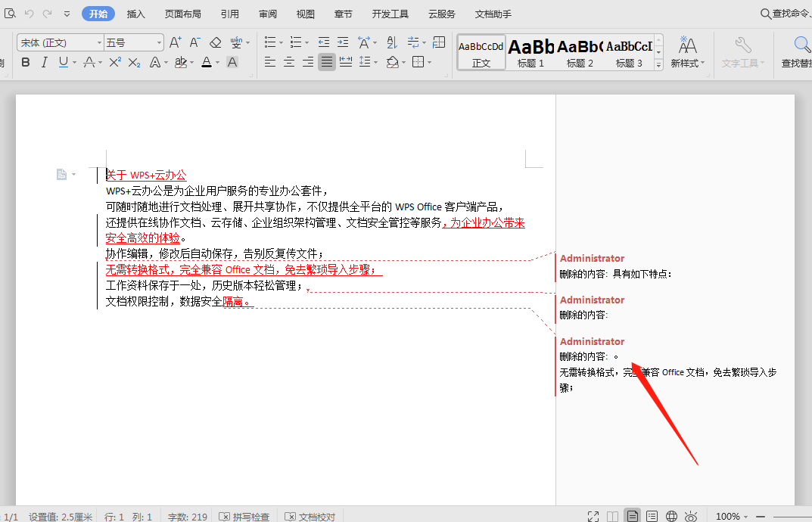Open the borders dropdown arrow
812x522 pixels.
click(x=430, y=63)
